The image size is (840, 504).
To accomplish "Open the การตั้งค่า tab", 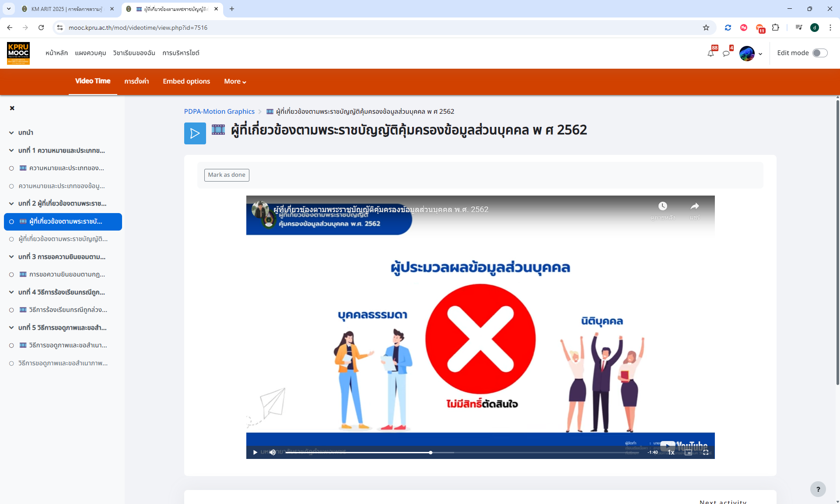I will (x=136, y=81).
